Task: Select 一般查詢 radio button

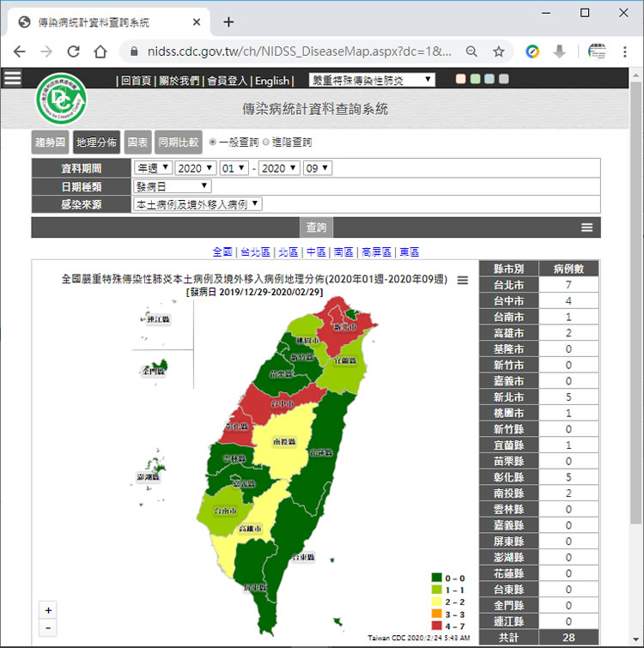Action: pos(213,142)
